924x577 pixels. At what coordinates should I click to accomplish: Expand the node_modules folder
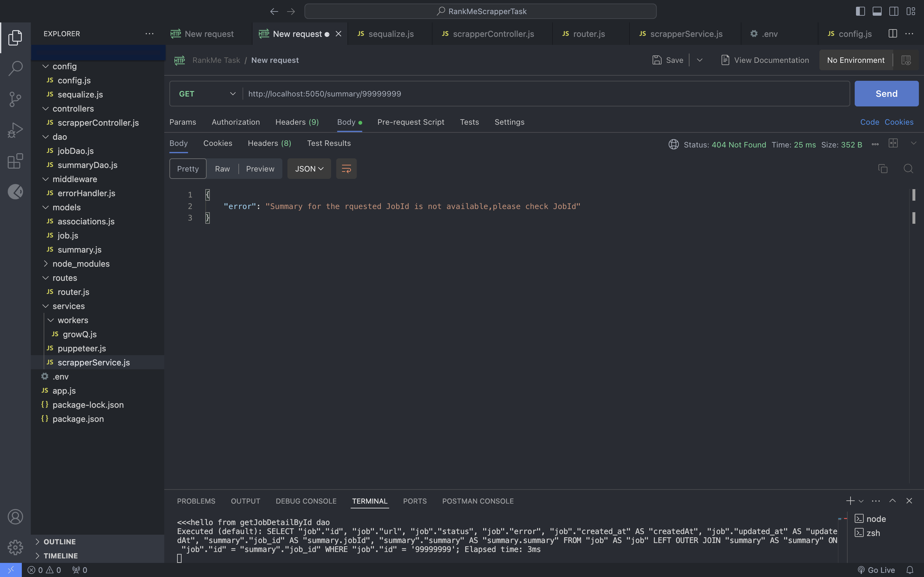(81, 264)
